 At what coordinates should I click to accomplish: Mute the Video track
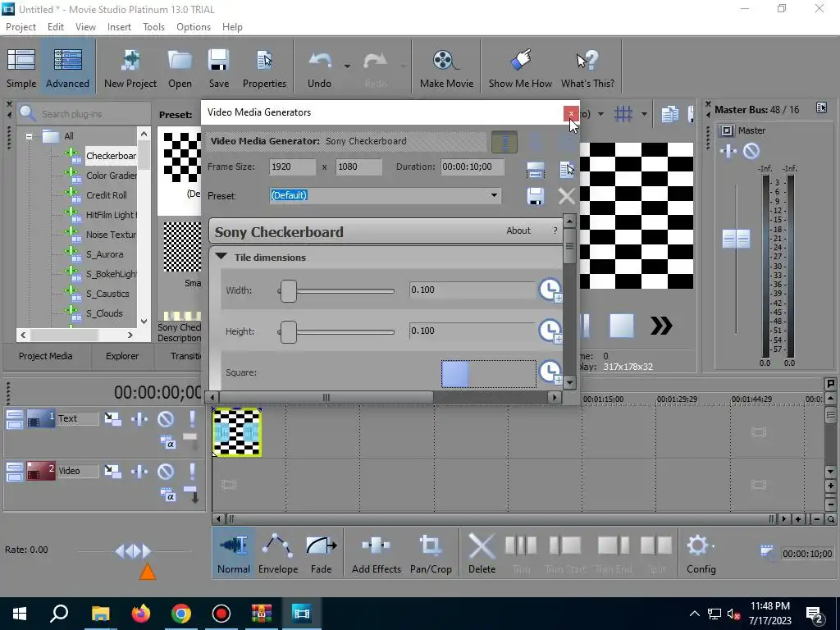[x=166, y=471]
